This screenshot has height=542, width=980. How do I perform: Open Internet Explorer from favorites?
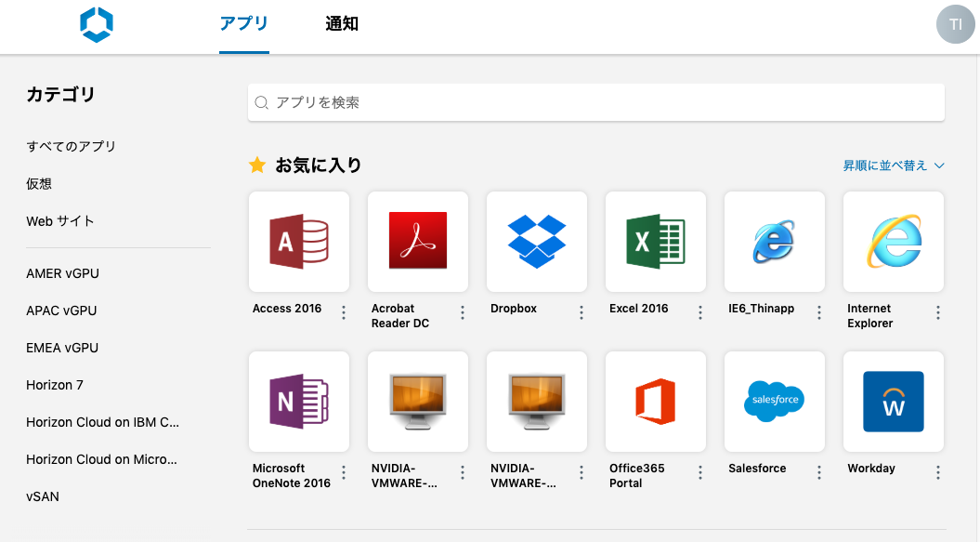(x=893, y=240)
